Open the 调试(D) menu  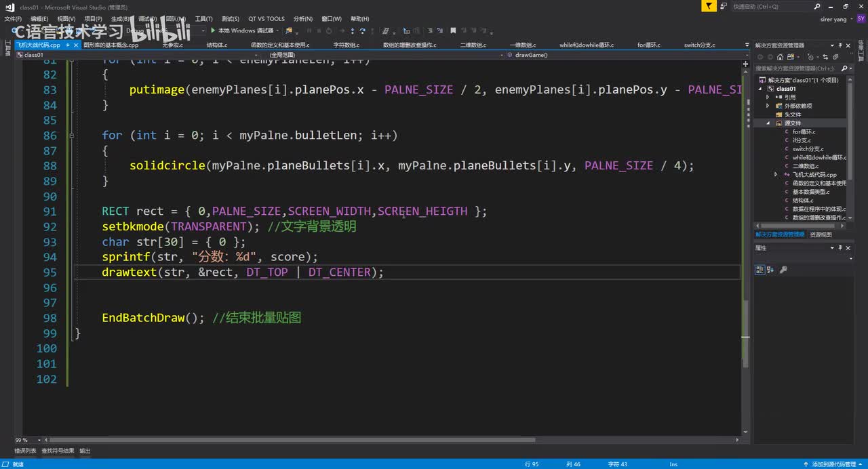tap(147, 19)
